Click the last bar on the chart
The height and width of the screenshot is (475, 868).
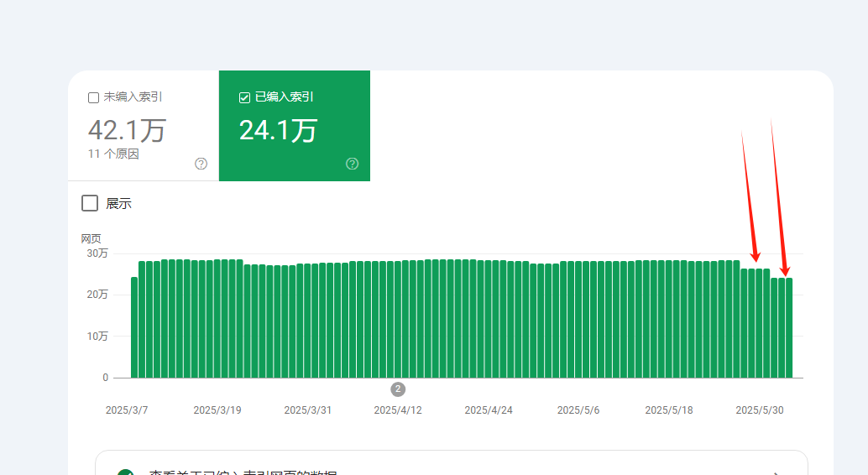789,328
